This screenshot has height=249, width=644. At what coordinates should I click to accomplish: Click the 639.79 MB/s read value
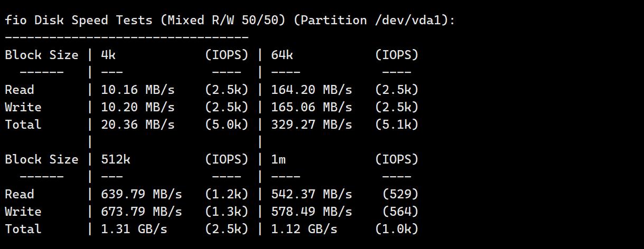[x=142, y=194]
